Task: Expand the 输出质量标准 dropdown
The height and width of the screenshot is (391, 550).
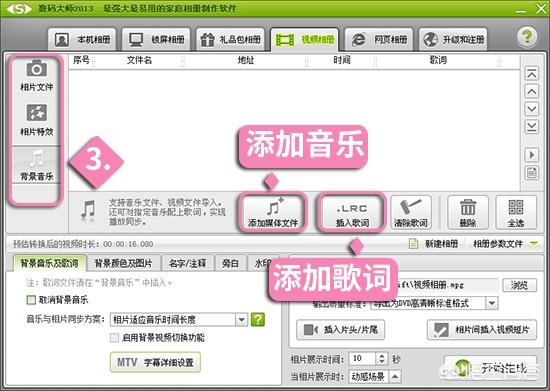Action: coord(492,303)
